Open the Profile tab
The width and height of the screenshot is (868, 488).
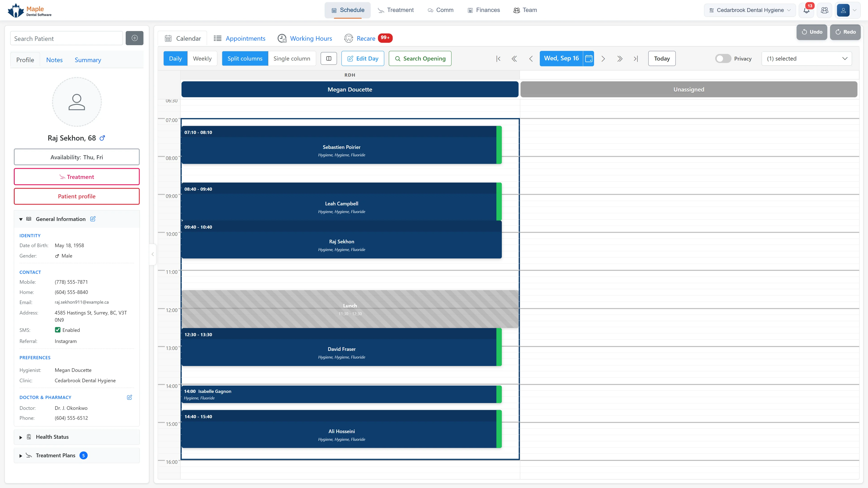coord(25,60)
